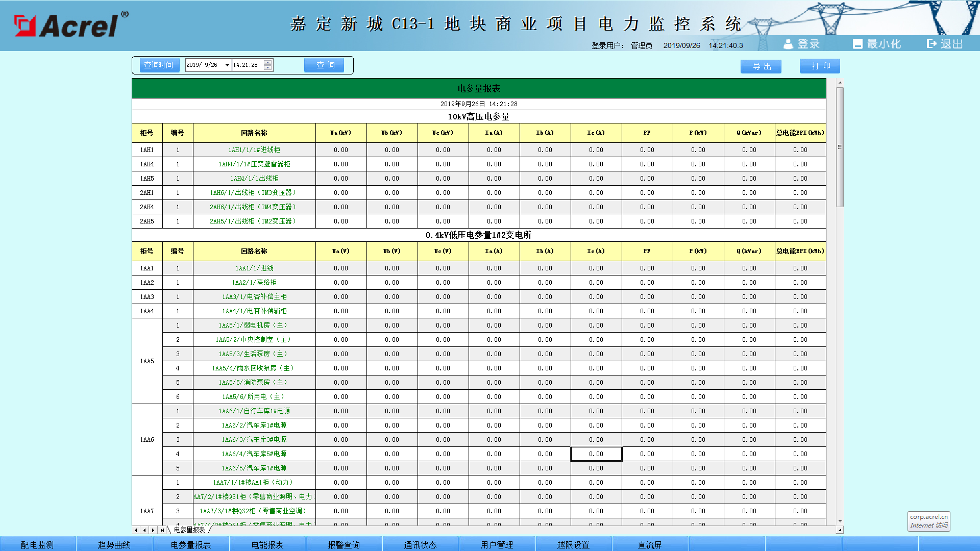Go to next sheet arrow icon
This screenshot has width=980, height=551.
(x=153, y=530)
